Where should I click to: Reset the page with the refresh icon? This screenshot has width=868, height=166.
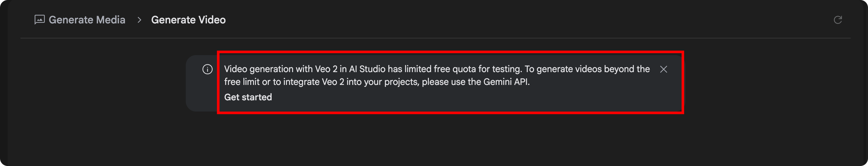click(838, 20)
